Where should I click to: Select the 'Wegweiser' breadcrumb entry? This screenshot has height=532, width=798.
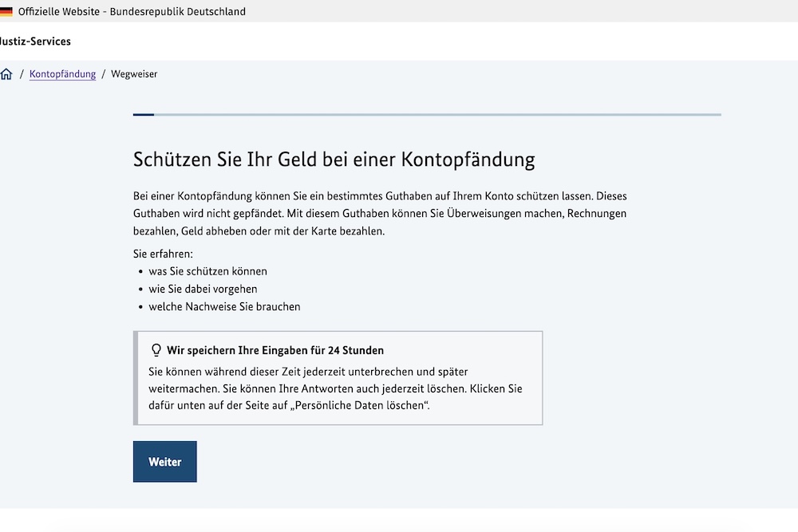tap(132, 73)
